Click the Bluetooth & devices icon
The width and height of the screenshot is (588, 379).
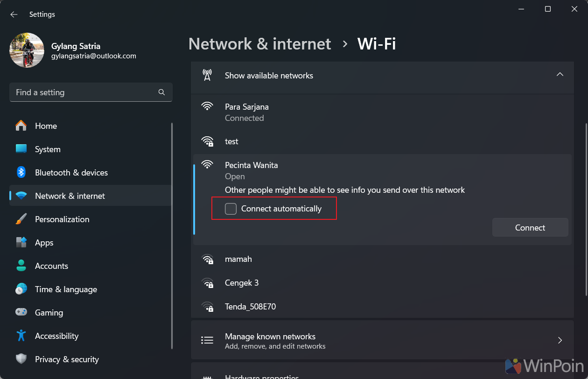21,173
